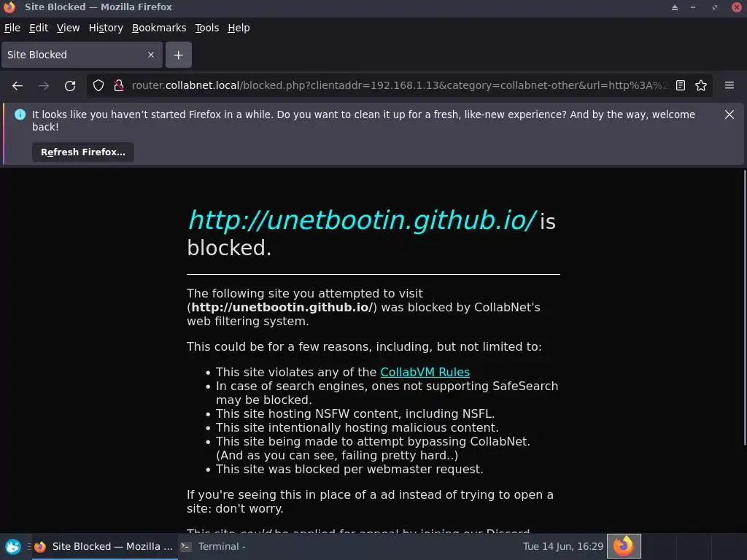Click the Firefox launcher in system tray
747x560 pixels.
624,546
